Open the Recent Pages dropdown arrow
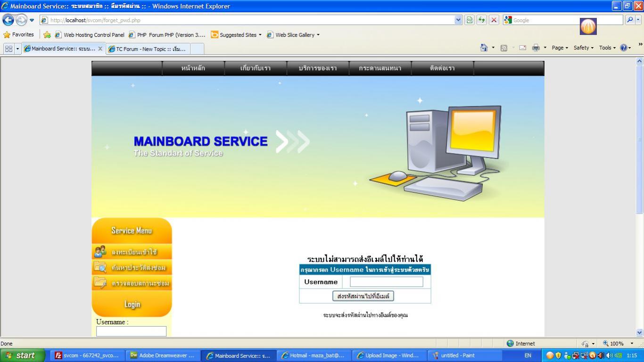Screen dimensions: 644x362 pos(32,20)
